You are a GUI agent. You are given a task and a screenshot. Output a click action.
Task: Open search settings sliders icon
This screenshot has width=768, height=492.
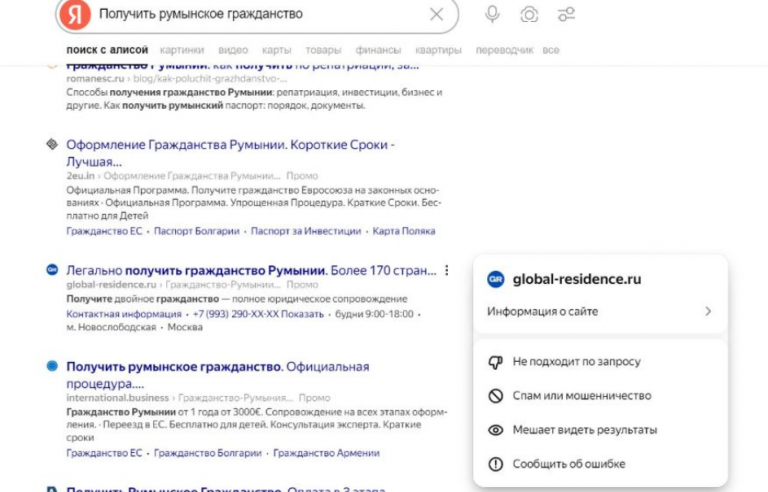(566, 14)
